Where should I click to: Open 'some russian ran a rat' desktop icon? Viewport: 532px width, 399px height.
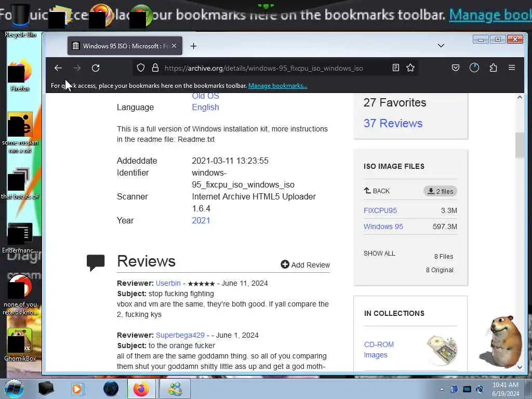tap(20, 132)
